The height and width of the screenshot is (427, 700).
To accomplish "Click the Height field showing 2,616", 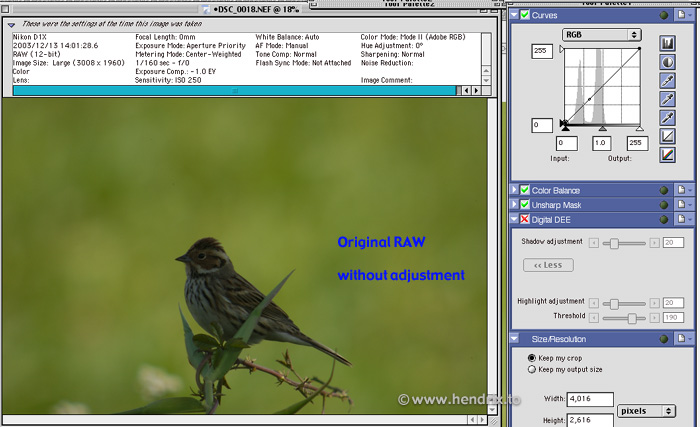I will (590, 420).
